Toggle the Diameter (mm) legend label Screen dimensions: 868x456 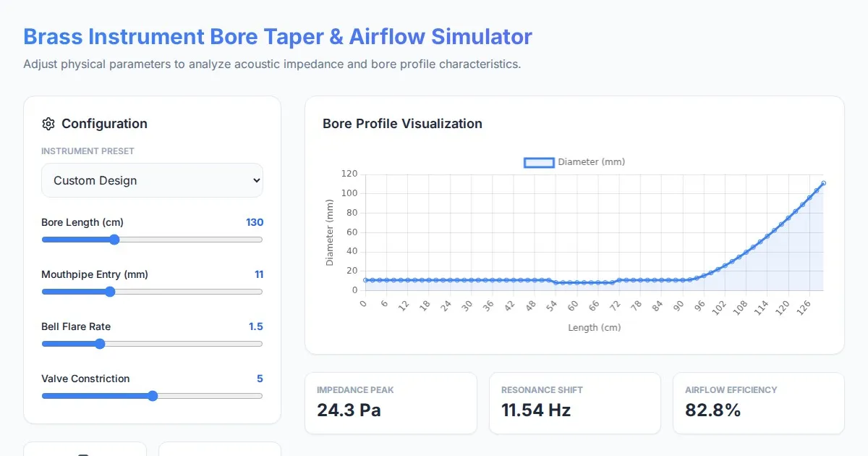coord(591,162)
